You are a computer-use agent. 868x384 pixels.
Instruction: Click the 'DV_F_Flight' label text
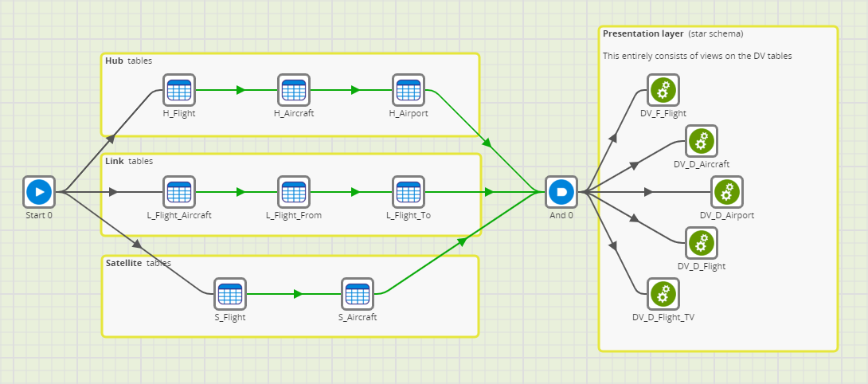click(x=663, y=113)
